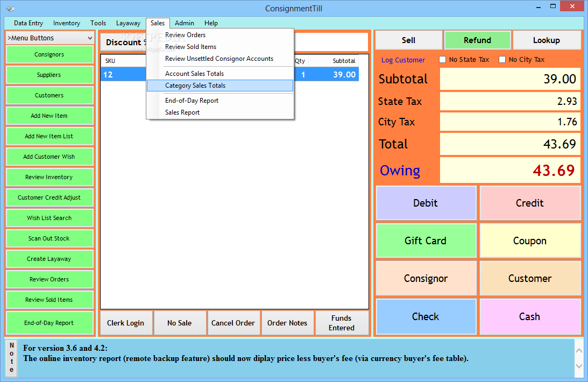The width and height of the screenshot is (588, 382).
Task: Click the SKU column header
Action: 124,61
